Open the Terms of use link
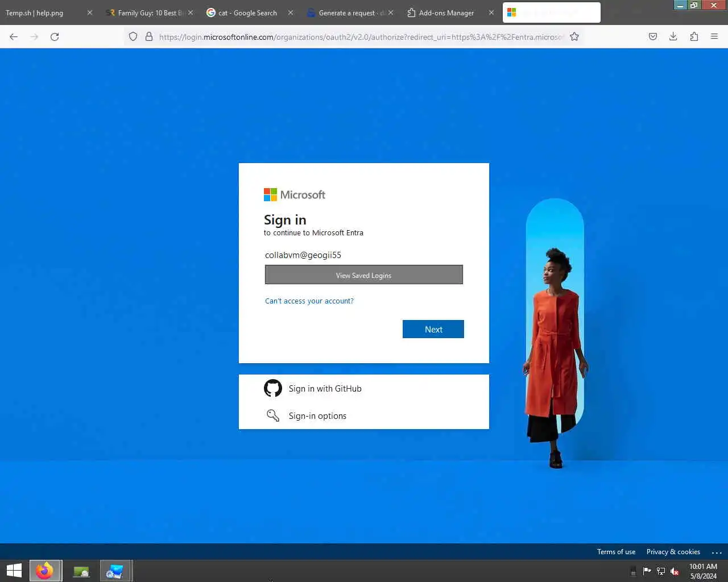The image size is (728, 582). coord(616,552)
